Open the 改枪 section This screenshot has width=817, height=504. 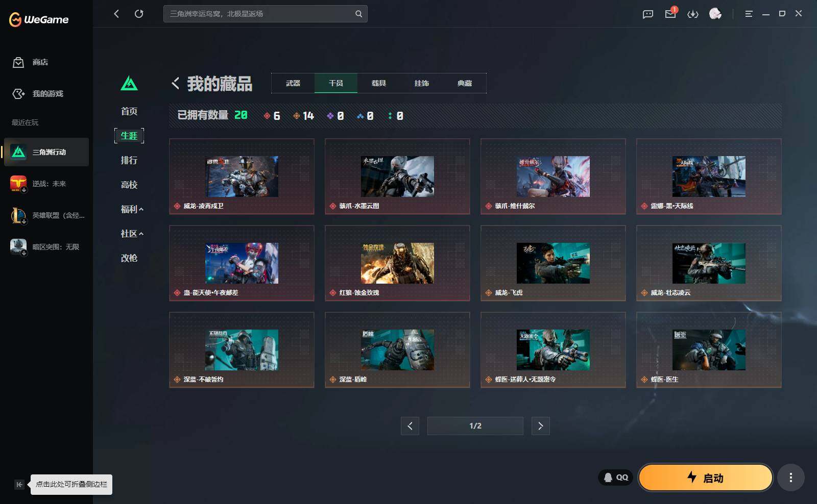click(129, 258)
